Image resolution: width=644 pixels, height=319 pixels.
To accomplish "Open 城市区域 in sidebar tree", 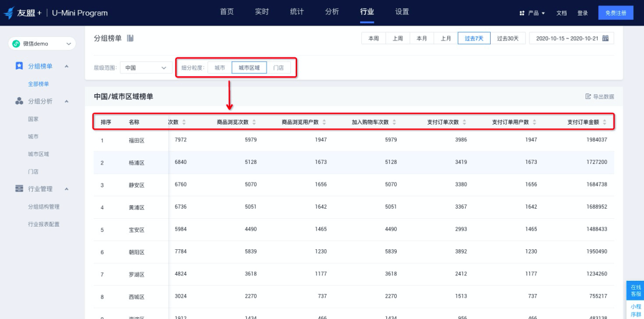I will coord(39,154).
